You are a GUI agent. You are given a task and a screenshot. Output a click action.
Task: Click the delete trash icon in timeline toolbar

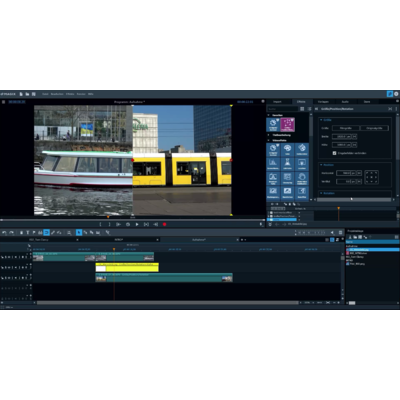(21, 233)
